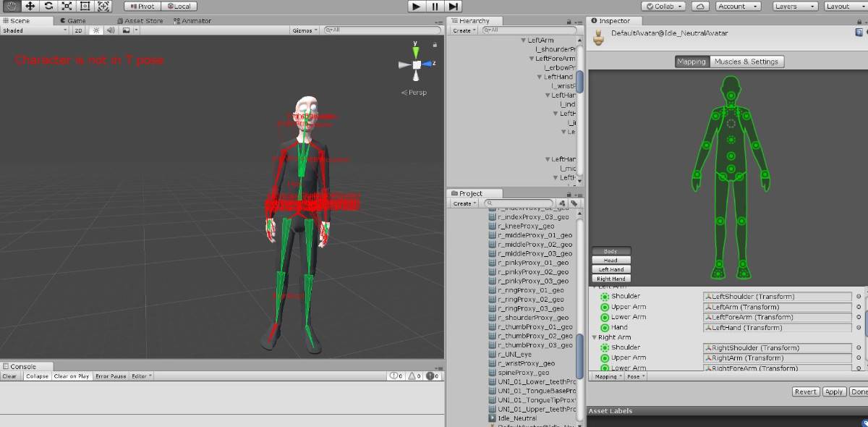Click the Project search by label icon
This screenshot has height=427, width=868.
[573, 203]
